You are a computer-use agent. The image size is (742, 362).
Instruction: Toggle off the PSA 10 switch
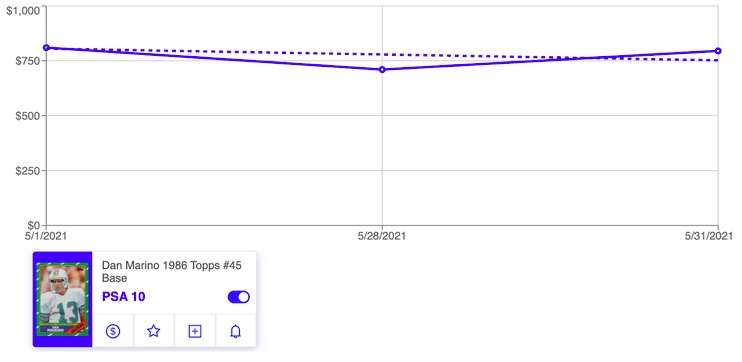coord(238,297)
